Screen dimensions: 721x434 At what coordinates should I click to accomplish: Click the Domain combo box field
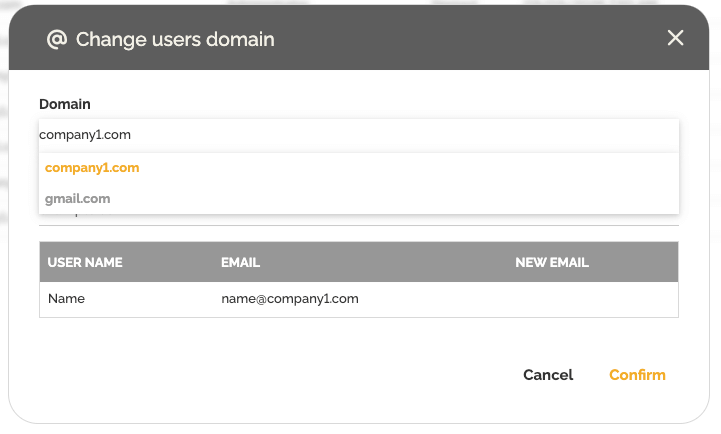358,135
